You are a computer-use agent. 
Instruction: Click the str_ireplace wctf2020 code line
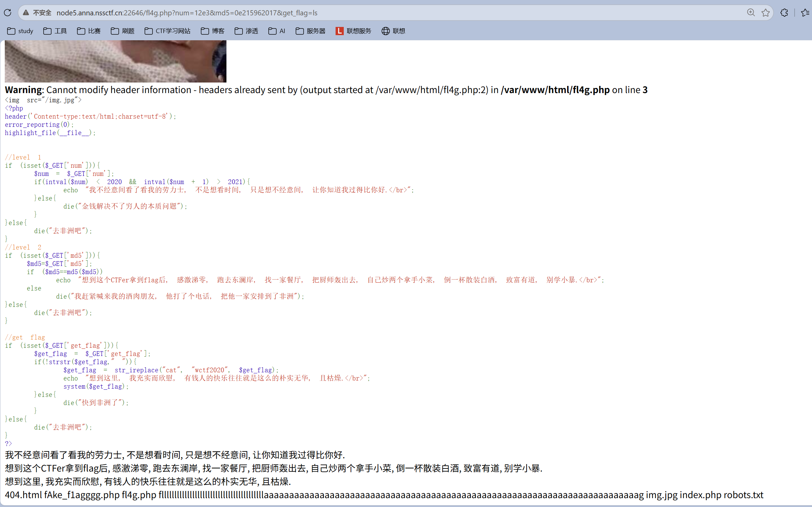point(171,370)
